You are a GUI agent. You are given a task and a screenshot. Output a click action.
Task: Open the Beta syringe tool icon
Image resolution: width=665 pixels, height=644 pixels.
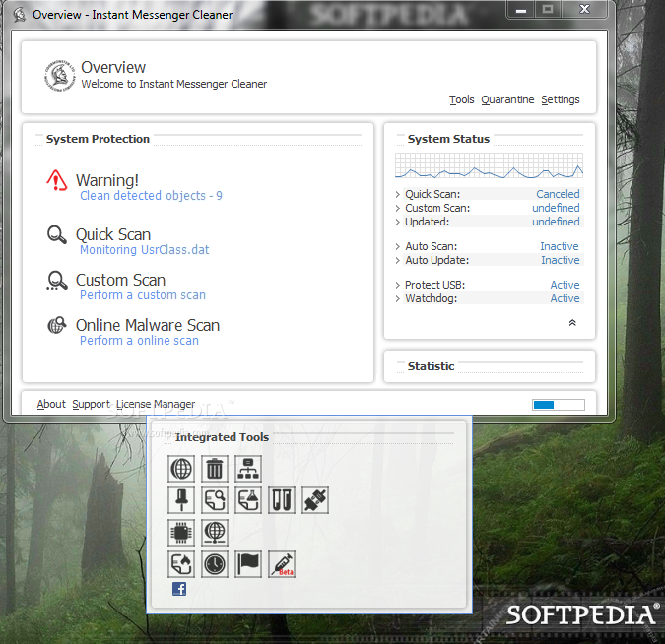tap(282, 564)
